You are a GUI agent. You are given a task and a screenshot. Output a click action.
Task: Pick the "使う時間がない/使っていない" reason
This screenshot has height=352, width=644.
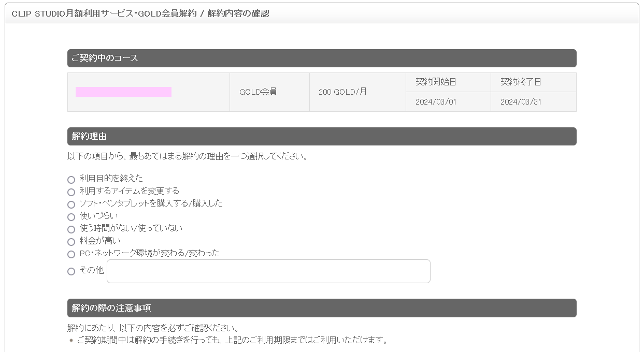(x=71, y=229)
